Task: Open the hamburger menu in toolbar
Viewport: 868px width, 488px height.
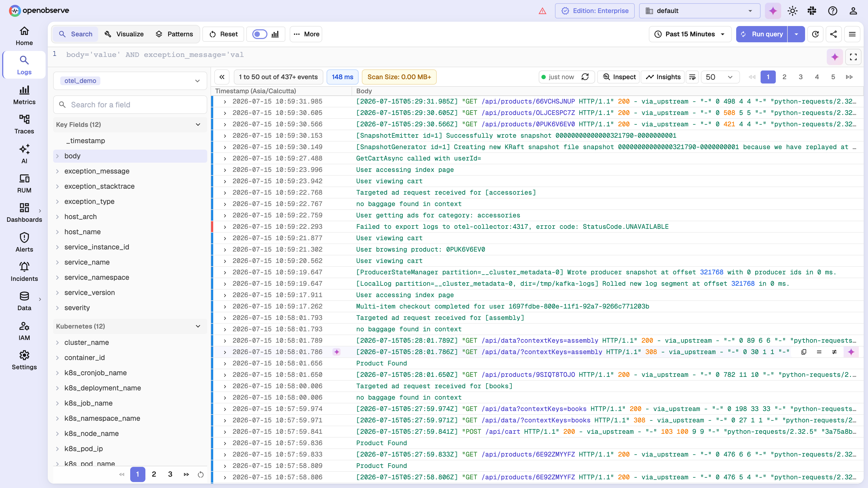Action: (852, 34)
